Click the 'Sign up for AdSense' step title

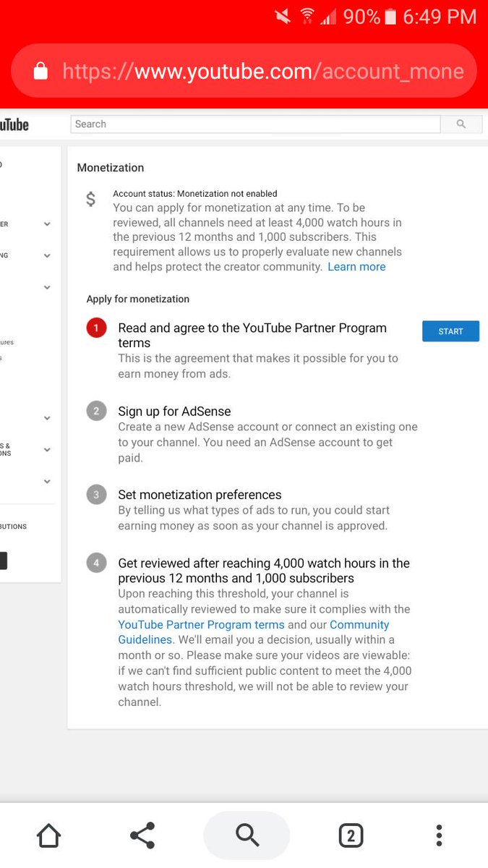(175, 412)
